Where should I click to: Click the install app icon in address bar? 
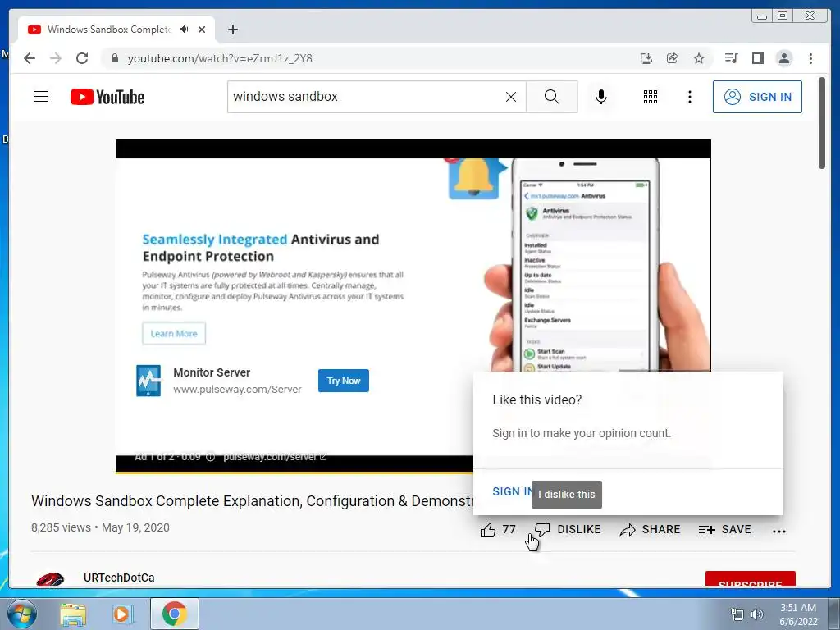tap(646, 58)
